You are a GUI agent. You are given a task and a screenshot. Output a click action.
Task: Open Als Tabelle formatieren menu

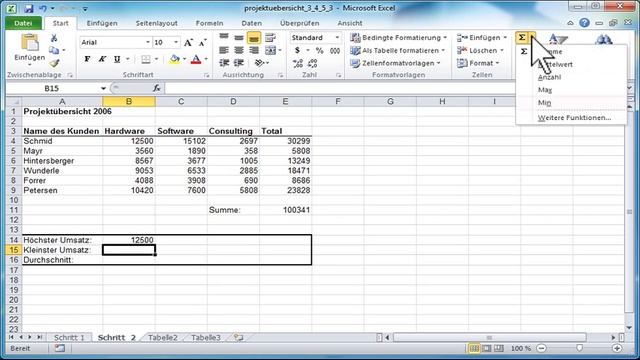[x=397, y=51]
